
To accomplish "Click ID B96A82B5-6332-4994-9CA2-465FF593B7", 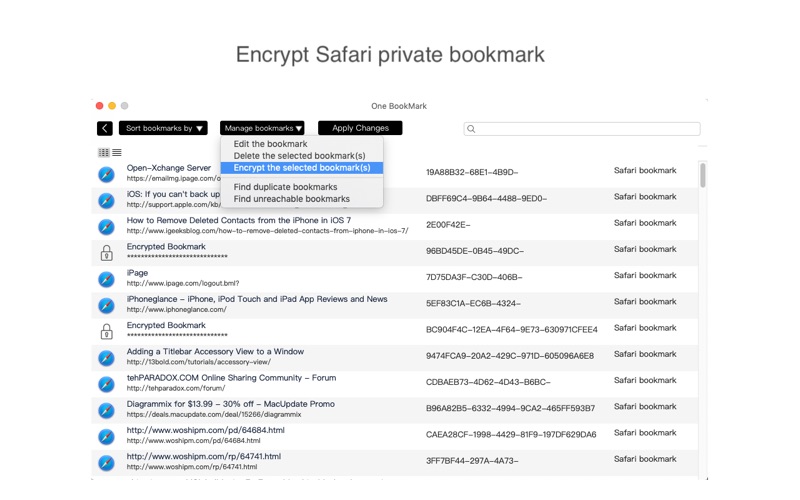I will (511, 409).
